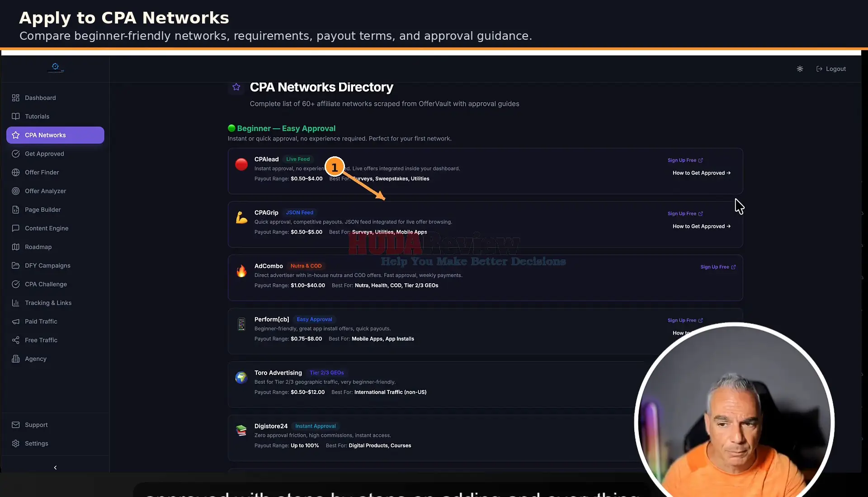
Task: Open Tracking & Links chart icon
Action: tap(16, 303)
